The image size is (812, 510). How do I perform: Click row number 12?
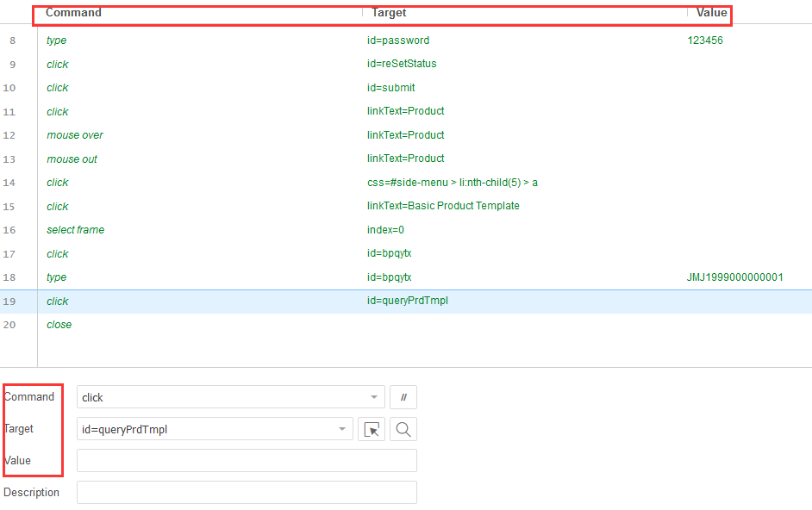pyautogui.click(x=9, y=135)
